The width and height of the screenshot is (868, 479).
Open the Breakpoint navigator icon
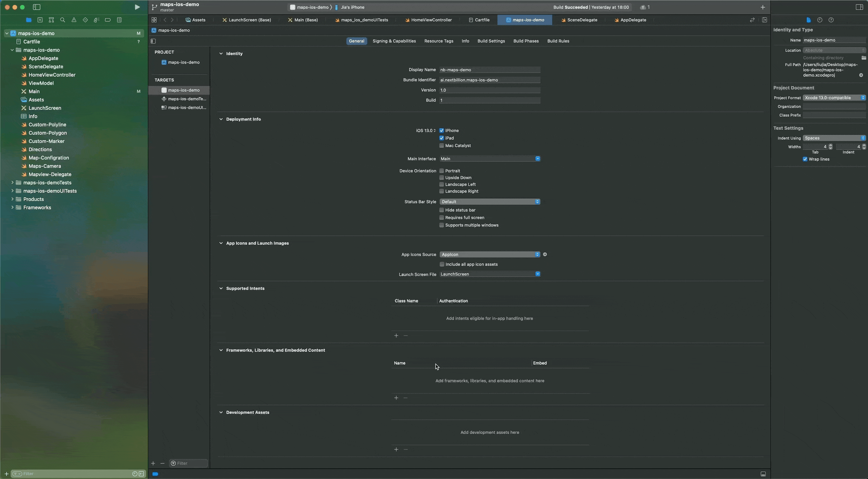[108, 20]
